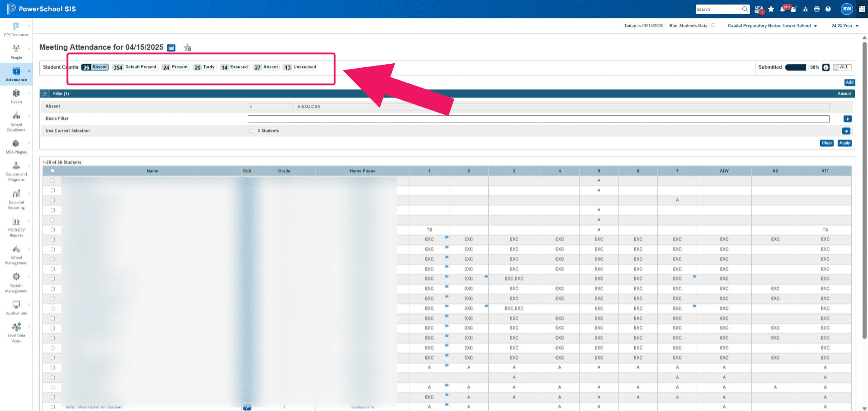This screenshot has width=868, height=411.
Task: Click the submitted info icon
Action: click(x=826, y=67)
